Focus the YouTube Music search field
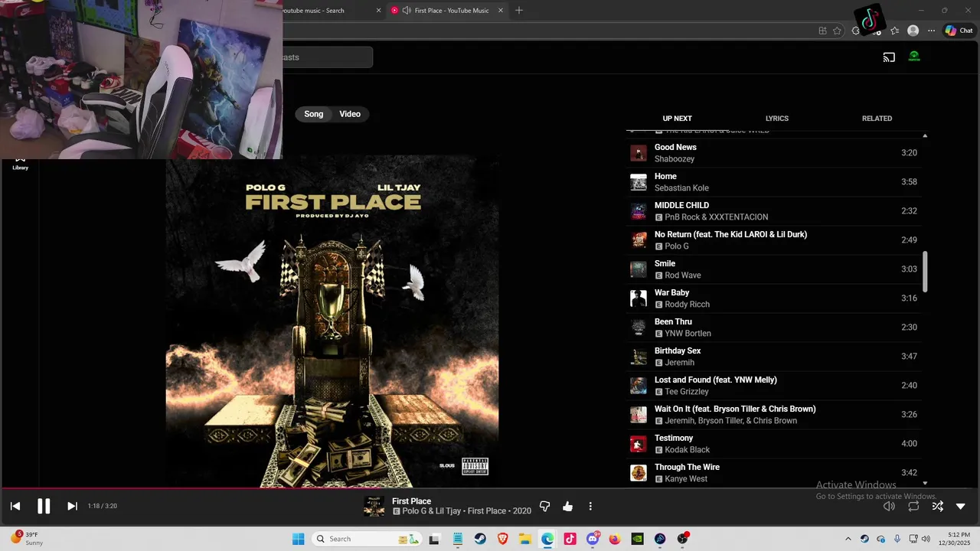This screenshot has height=551, width=980. [x=328, y=57]
